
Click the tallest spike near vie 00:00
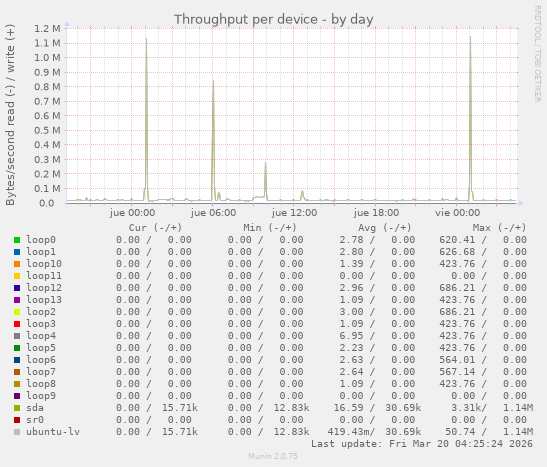pyautogui.click(x=470, y=119)
